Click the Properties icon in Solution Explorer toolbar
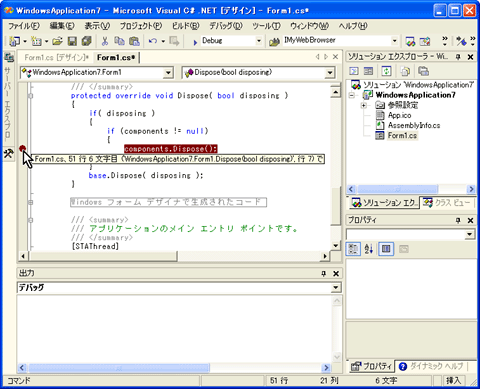 click(x=423, y=71)
